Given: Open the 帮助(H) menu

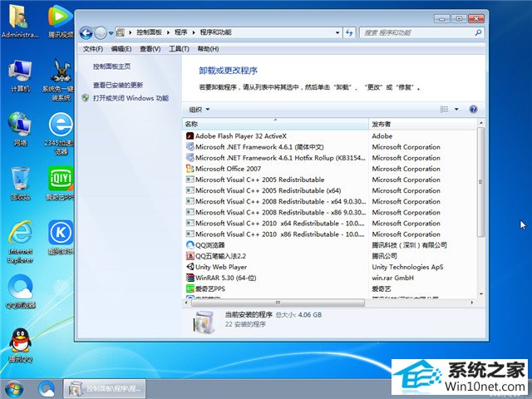Looking at the screenshot, I should pyautogui.click(x=208, y=49).
